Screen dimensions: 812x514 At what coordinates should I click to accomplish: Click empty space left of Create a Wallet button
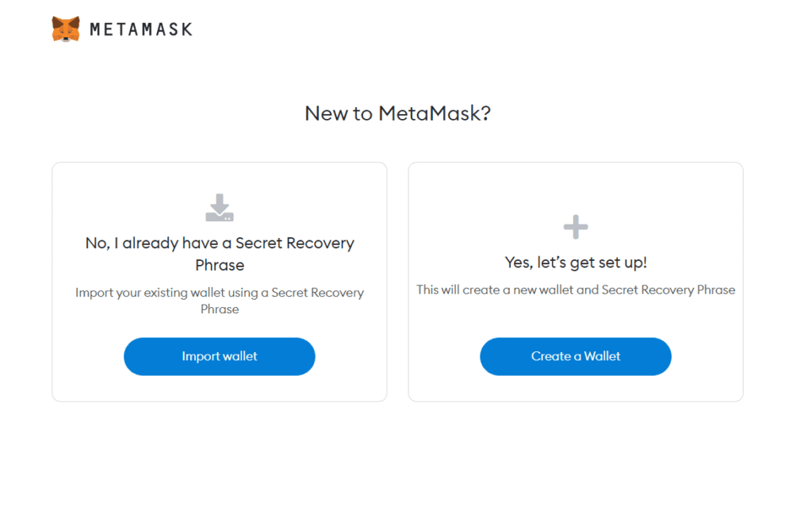pyautogui.click(x=444, y=356)
